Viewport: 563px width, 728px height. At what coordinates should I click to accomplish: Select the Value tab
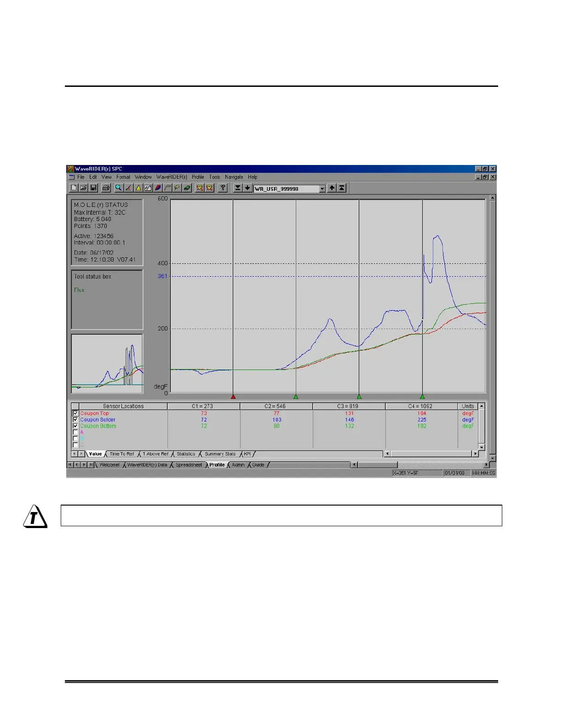tap(95, 454)
